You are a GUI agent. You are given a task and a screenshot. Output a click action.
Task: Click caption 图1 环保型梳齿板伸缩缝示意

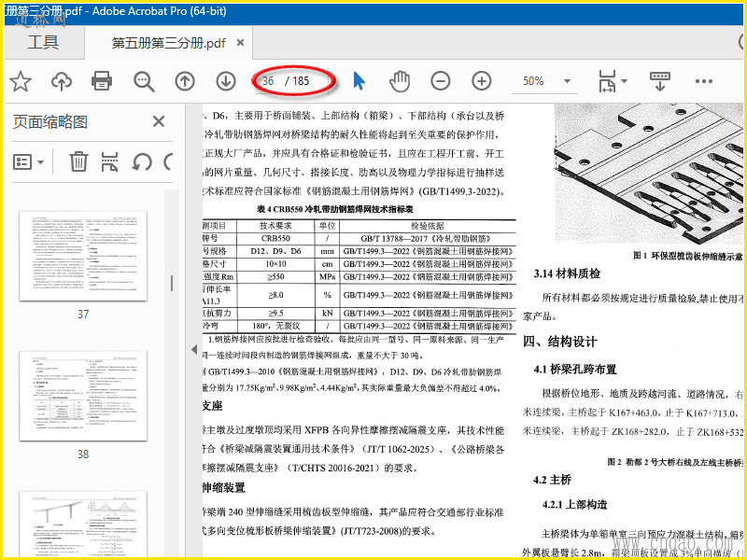click(x=687, y=256)
